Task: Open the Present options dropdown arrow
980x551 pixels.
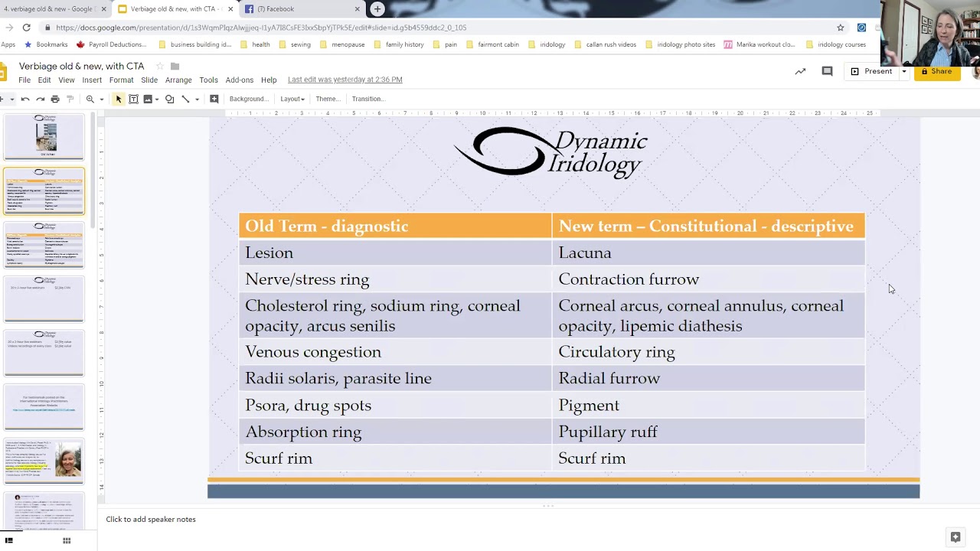Action: coord(903,71)
